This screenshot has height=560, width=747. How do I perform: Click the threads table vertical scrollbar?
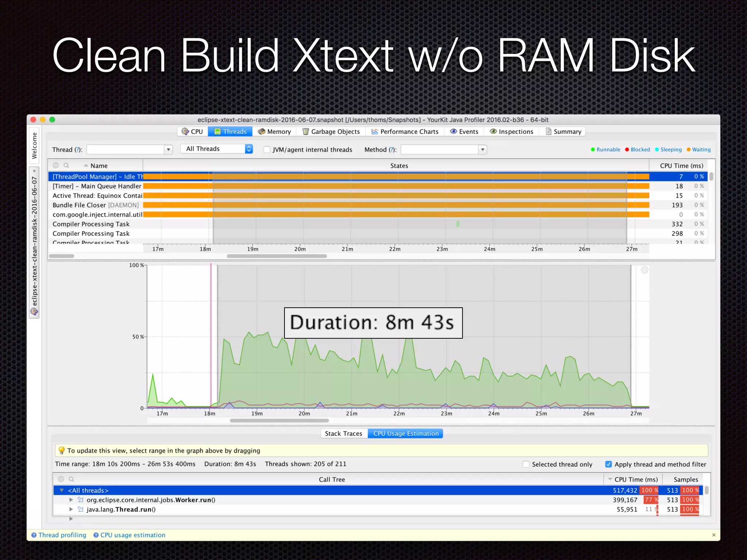[x=711, y=177]
